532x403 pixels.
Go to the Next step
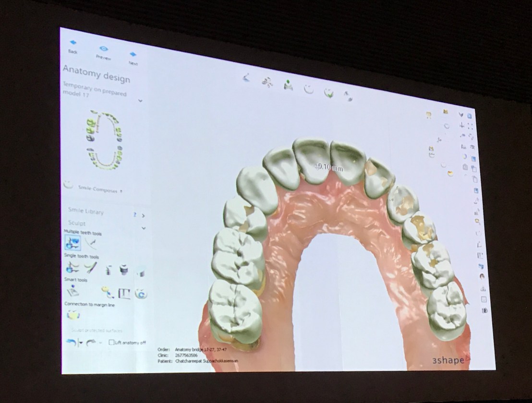coord(133,55)
